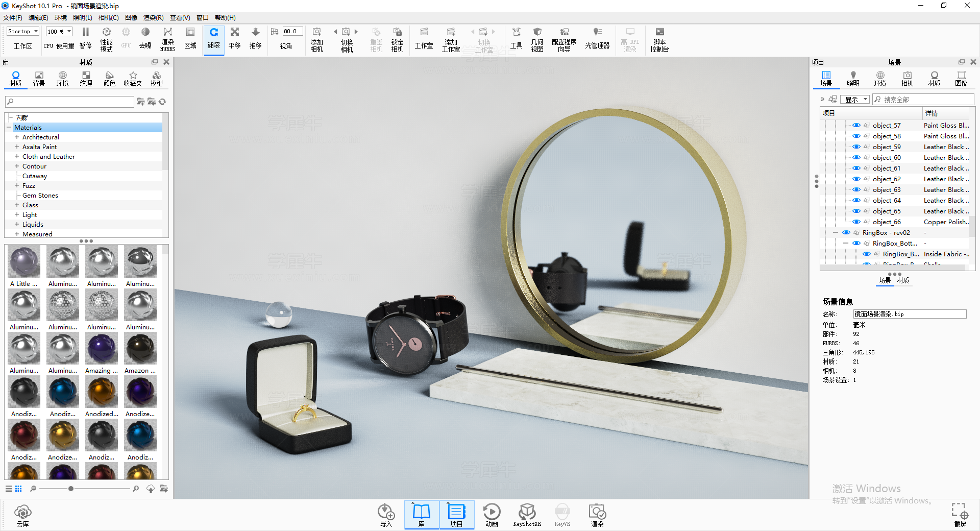980x531 pixels.
Task: Click the field of view 80.0 field
Action: tap(293, 31)
